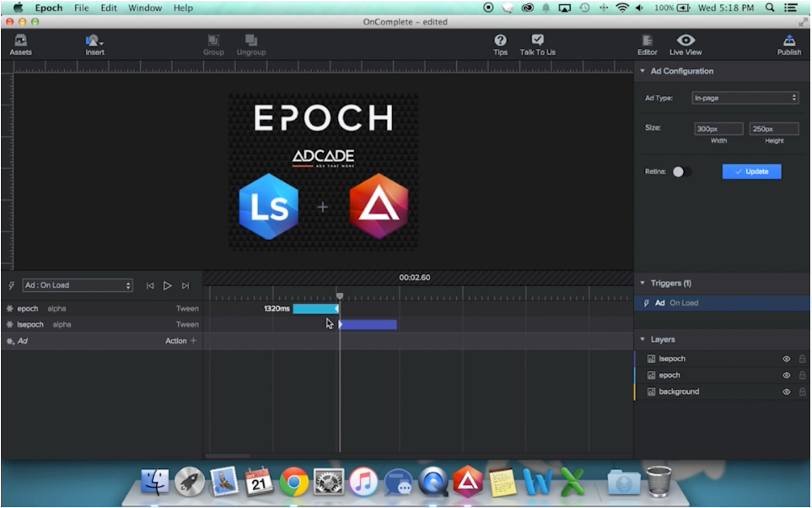Add an Action with the plus icon

point(194,341)
